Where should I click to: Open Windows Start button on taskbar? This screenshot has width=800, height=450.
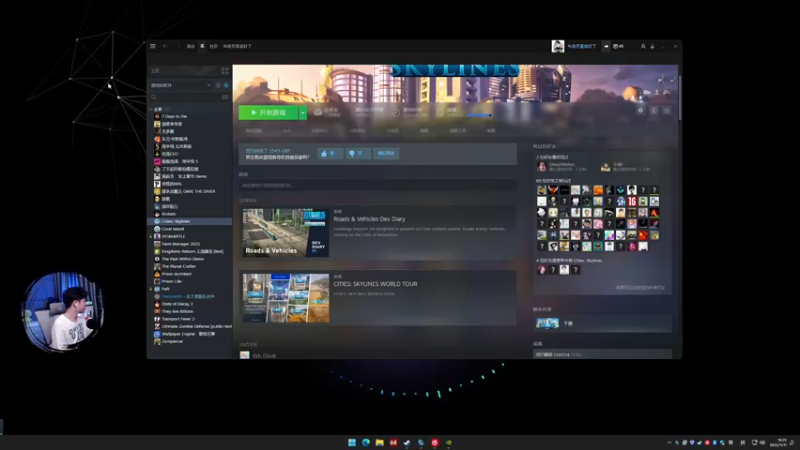click(352, 442)
